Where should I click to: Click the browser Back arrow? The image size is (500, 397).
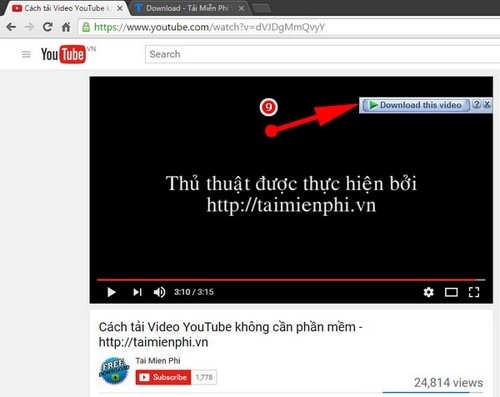point(11,27)
